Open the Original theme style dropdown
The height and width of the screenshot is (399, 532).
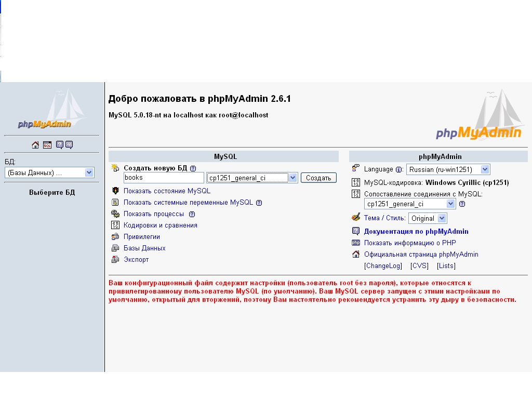(x=428, y=218)
